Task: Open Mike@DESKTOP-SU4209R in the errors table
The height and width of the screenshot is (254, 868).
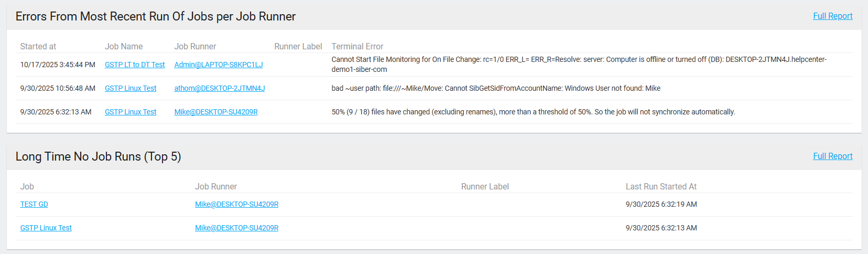Action: (216, 112)
